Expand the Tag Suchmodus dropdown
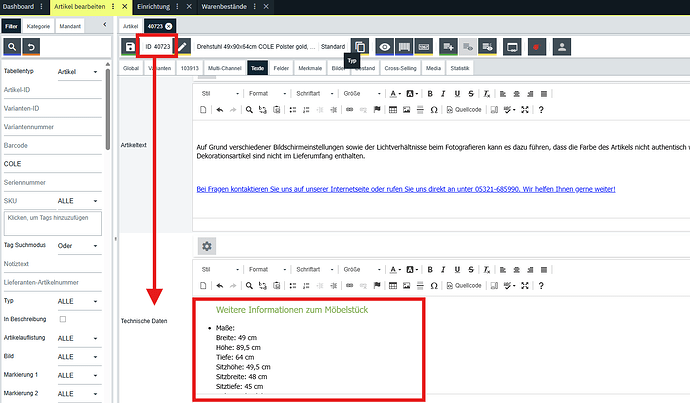 [79, 245]
